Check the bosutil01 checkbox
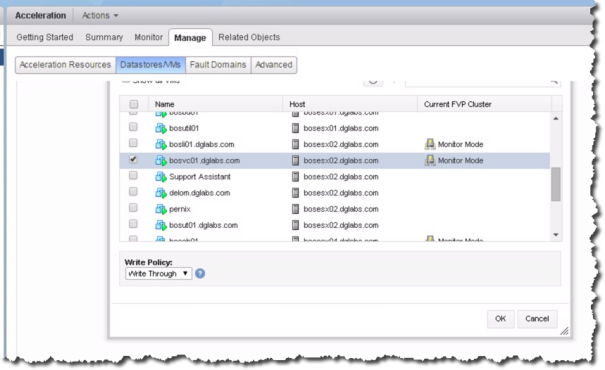 coord(133,127)
